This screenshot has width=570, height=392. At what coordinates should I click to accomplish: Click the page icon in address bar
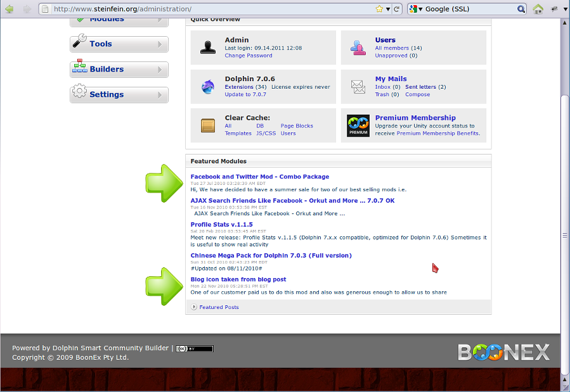pos(45,9)
